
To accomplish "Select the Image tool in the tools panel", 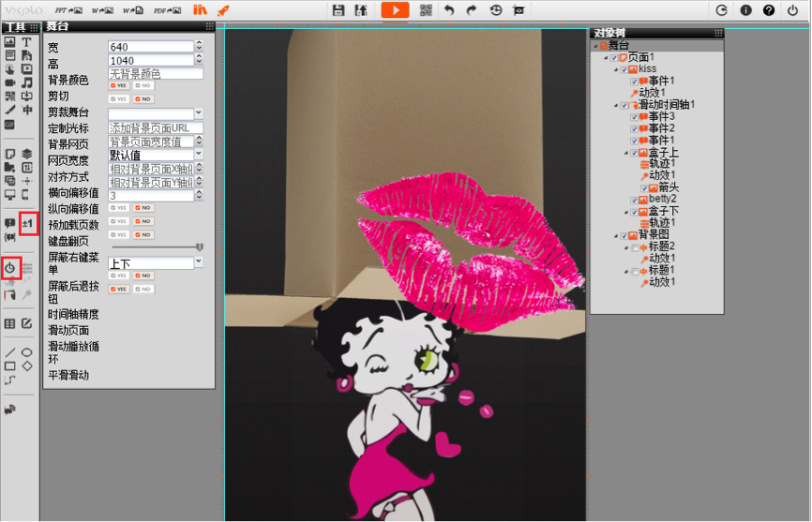I will click(x=9, y=42).
